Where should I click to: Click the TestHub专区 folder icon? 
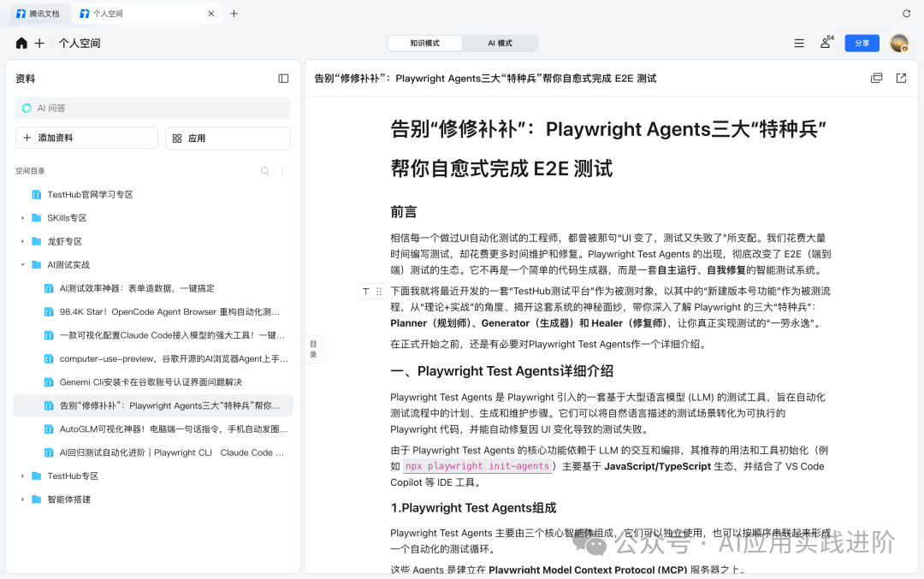pos(37,476)
